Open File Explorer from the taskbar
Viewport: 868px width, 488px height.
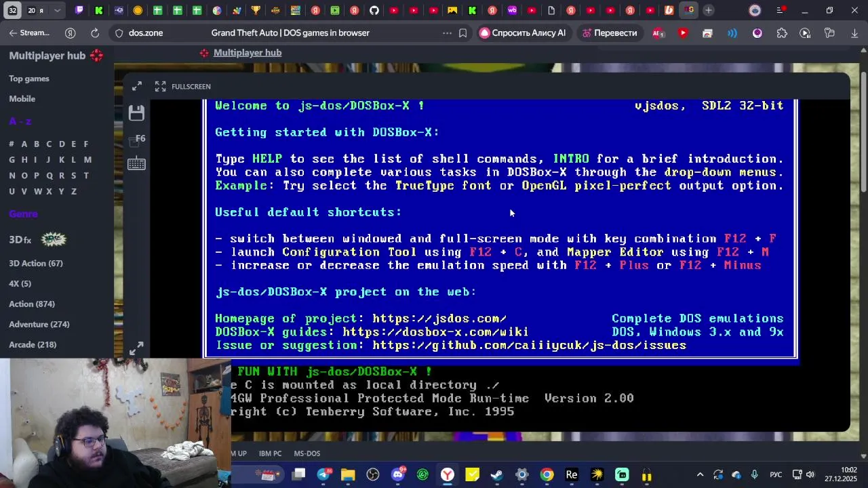click(x=348, y=474)
